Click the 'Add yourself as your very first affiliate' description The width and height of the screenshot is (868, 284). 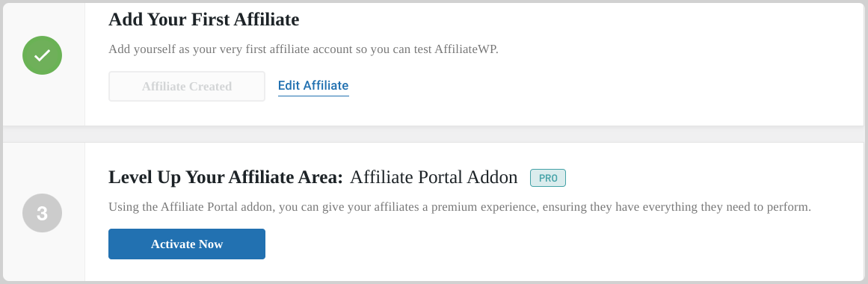coord(304,49)
